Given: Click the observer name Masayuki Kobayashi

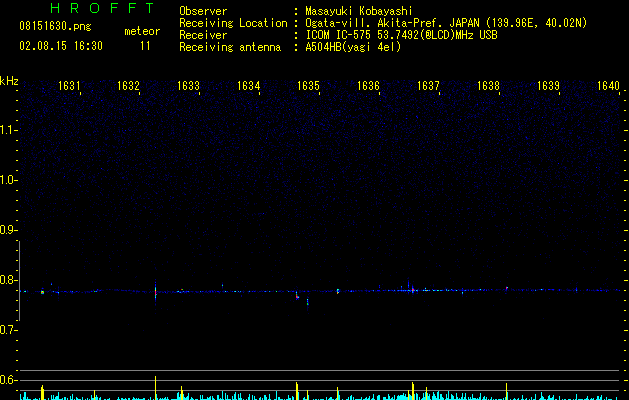Looking at the screenshot, I should 359,11.
